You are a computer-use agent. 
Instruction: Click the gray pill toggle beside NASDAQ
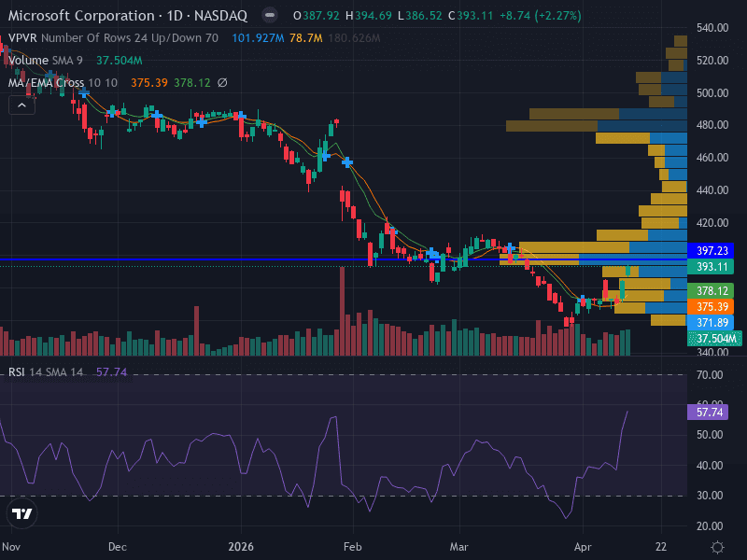pos(270,15)
